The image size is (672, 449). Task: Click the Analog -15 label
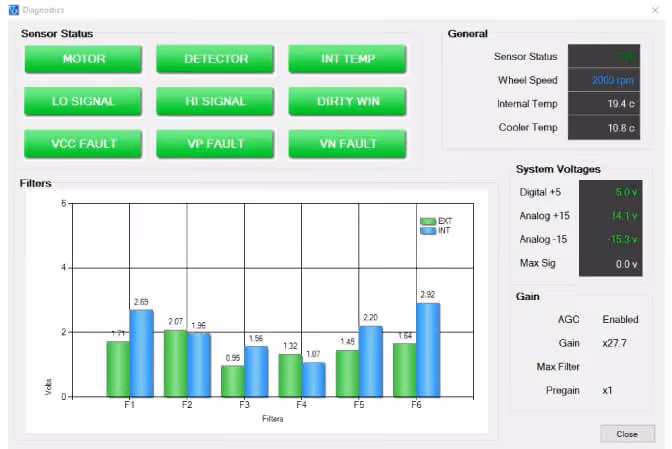[x=543, y=239]
